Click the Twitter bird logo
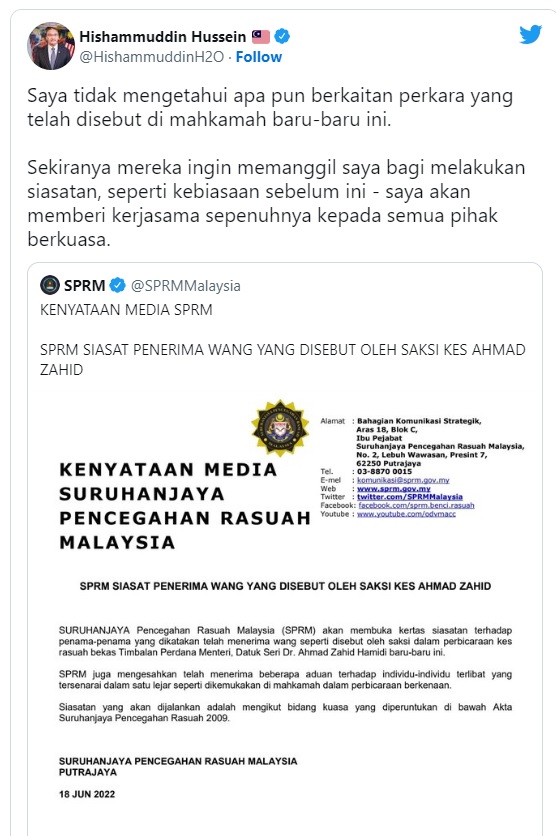Viewport: 556px width, 836px height. tap(530, 35)
